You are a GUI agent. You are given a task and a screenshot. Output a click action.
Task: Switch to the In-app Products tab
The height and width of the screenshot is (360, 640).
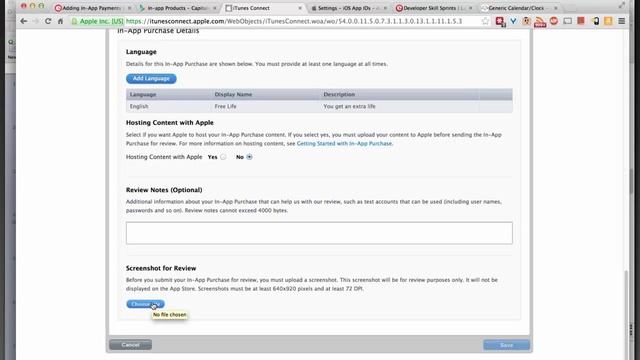point(177,8)
